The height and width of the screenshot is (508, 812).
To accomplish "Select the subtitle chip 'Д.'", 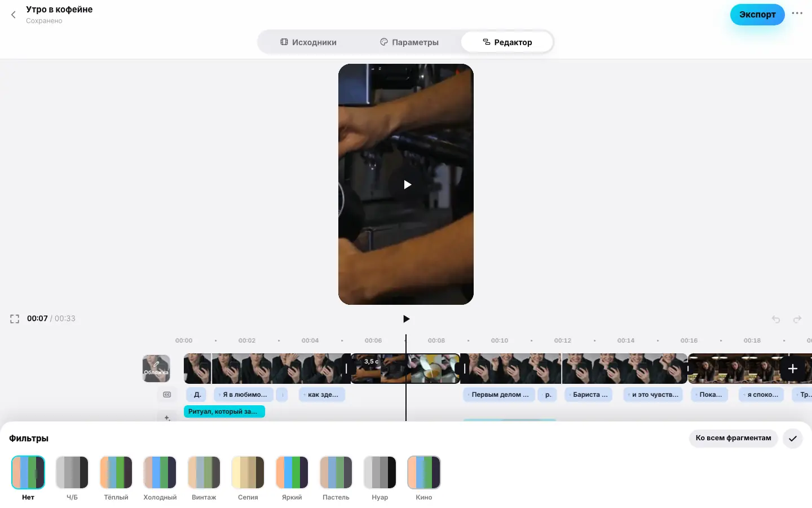I will pos(197,395).
